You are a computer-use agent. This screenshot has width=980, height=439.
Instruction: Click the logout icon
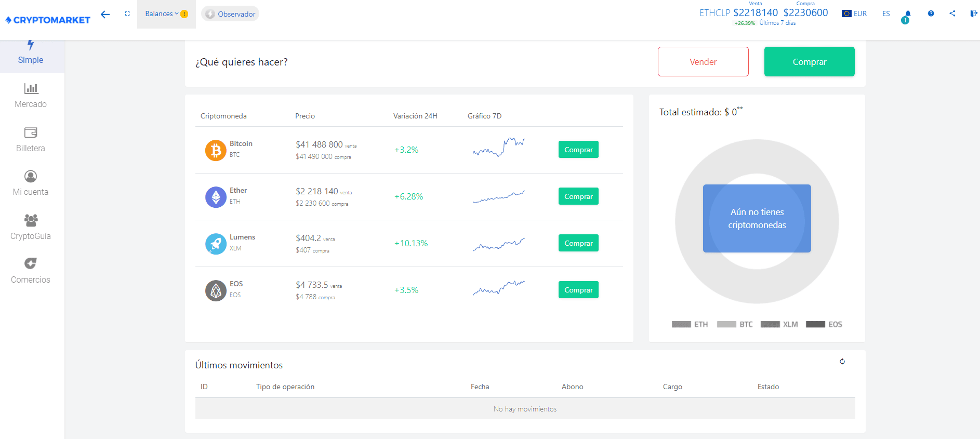[974, 14]
